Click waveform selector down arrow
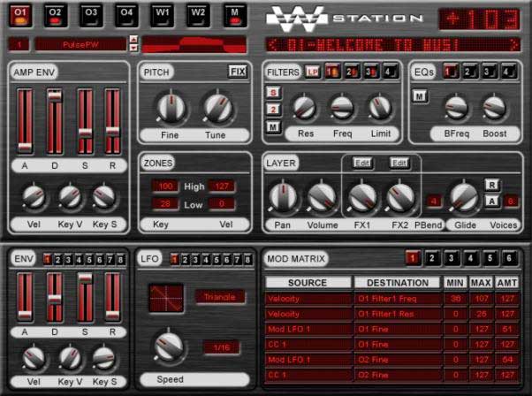Viewport: 532px width, 396px height. [x=133, y=48]
